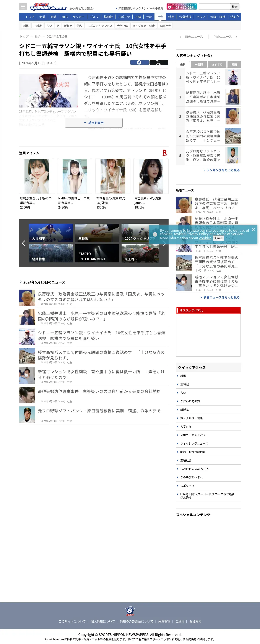This screenshot has width=260, height=644.
Task: Open the 松村沙友理 photobook item
Action: point(36,184)
